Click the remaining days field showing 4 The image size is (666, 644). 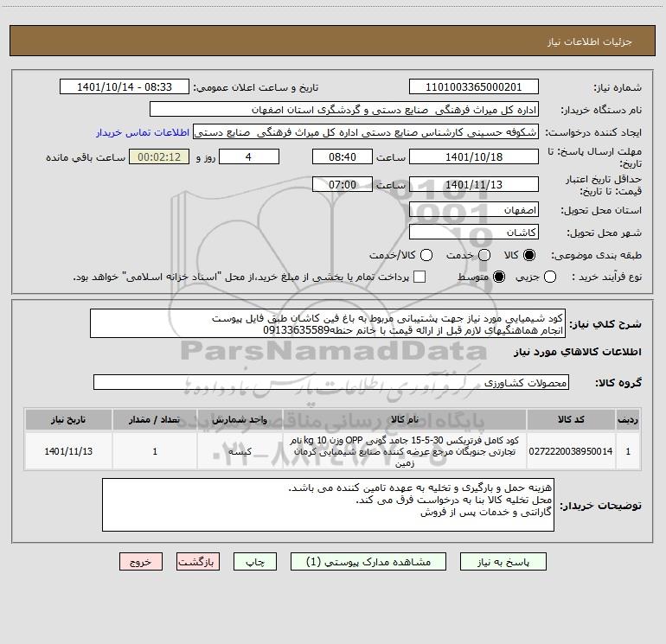click(249, 157)
